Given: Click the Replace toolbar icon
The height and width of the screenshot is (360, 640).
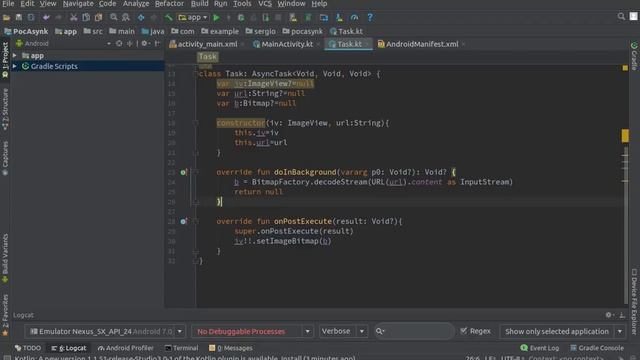Looking at the screenshot, I should (x=126, y=18).
